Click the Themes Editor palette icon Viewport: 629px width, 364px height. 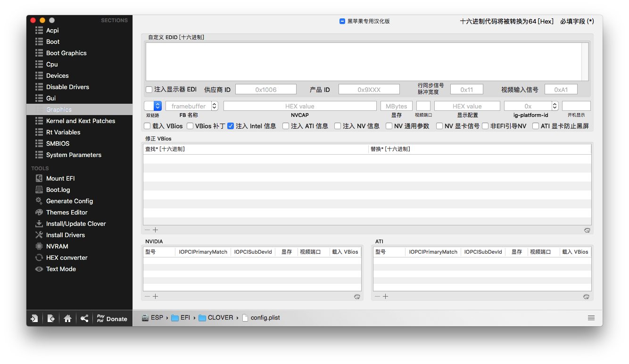39,212
